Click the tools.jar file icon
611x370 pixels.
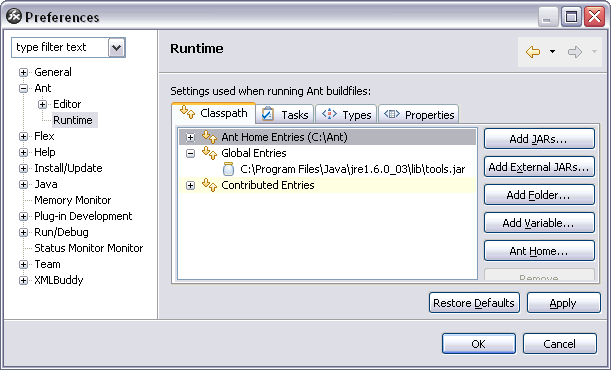[x=228, y=169]
